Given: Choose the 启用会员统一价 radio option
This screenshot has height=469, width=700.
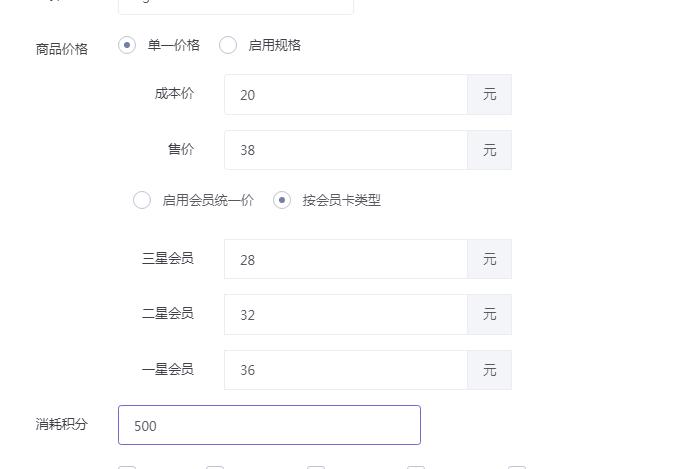Looking at the screenshot, I should tap(142, 200).
